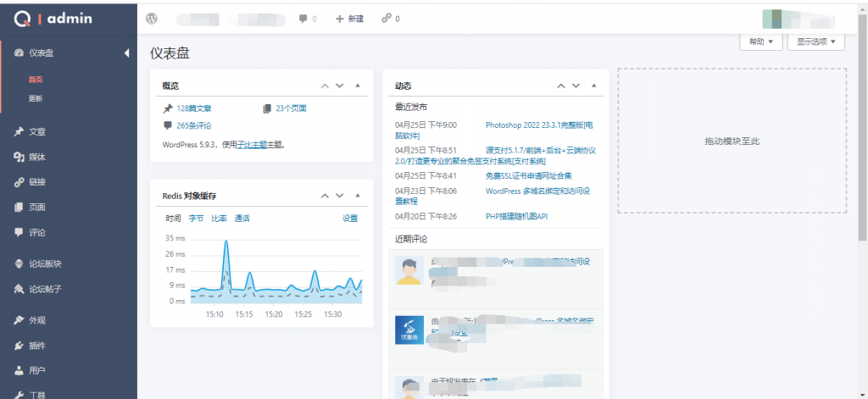Move 概览 widget up with up arrow
This screenshot has height=399, width=868.
point(325,86)
